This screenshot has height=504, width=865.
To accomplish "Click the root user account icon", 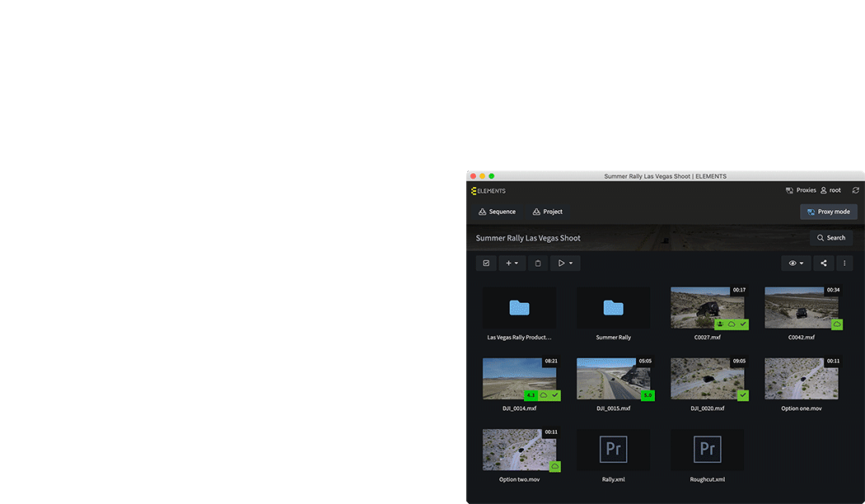I will (823, 190).
